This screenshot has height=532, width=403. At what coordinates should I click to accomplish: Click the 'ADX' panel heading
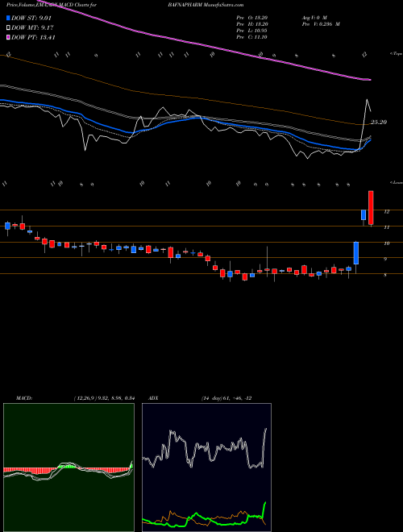click(153, 398)
